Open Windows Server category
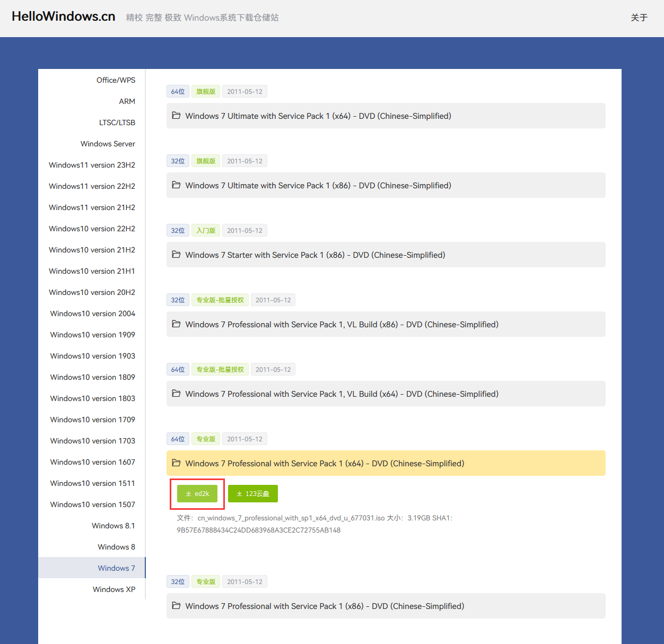This screenshot has width=664, height=644. (92, 144)
